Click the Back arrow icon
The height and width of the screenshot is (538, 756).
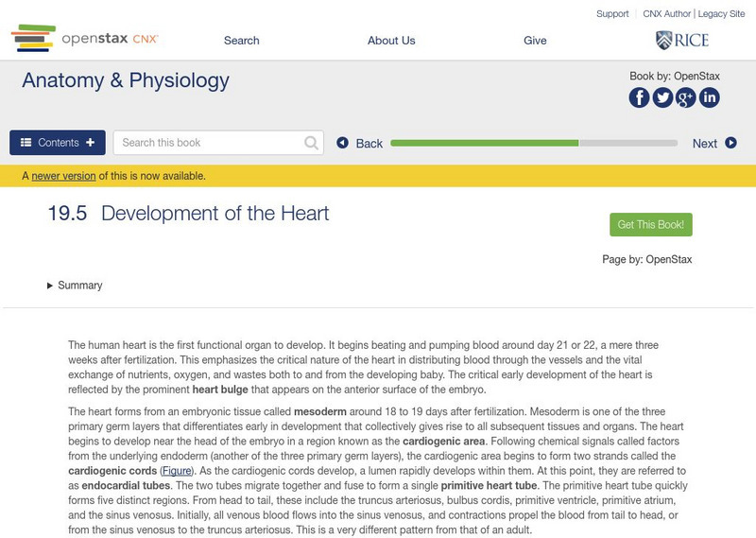point(343,143)
